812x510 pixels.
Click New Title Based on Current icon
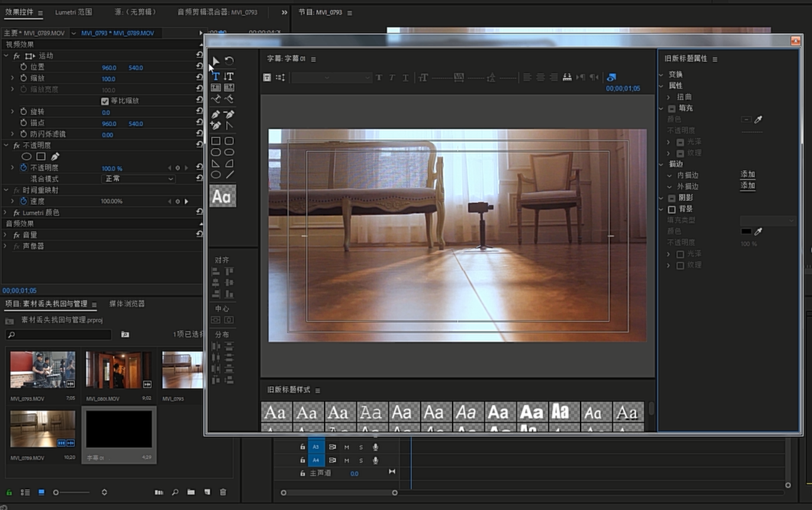[x=267, y=77]
